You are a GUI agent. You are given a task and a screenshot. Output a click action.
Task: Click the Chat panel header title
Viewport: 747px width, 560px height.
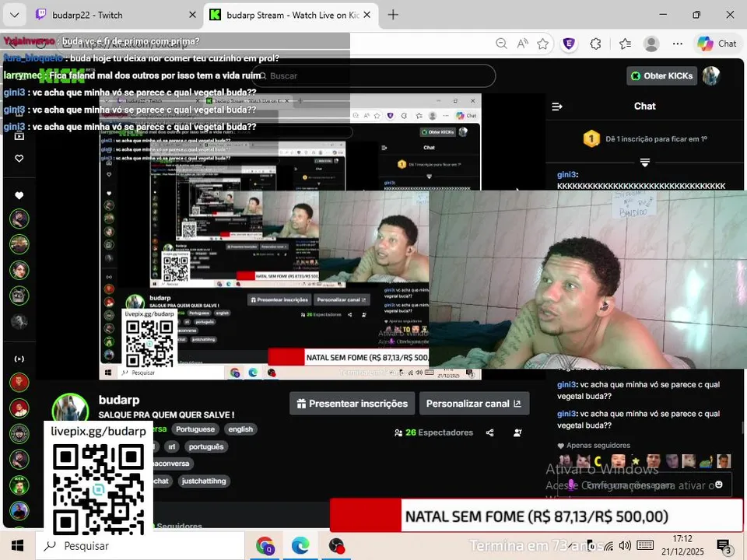tap(644, 107)
